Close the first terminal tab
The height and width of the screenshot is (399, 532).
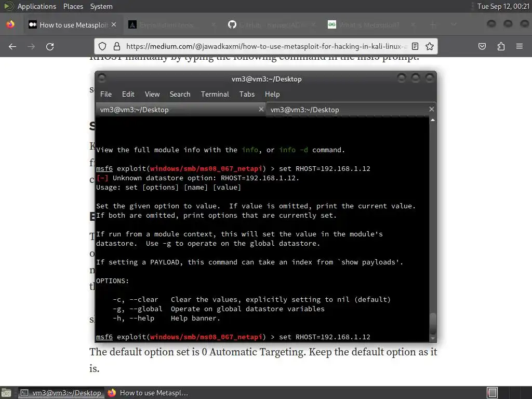click(261, 109)
